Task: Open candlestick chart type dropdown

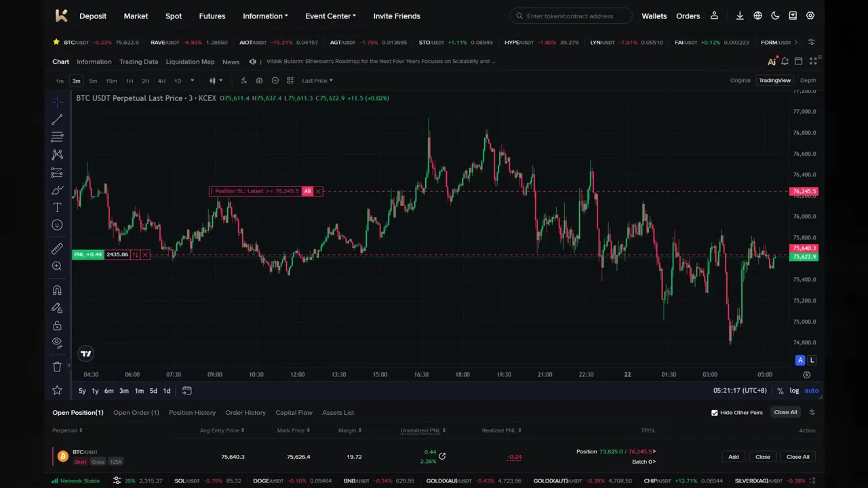Action: pos(215,81)
